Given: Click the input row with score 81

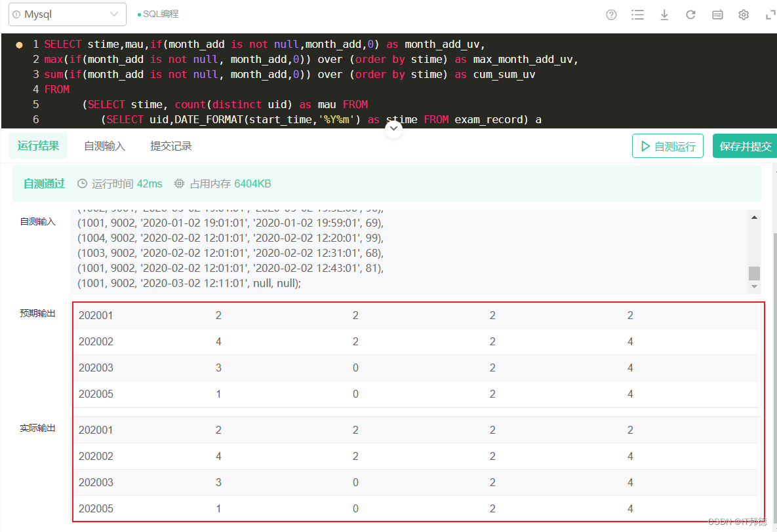Looking at the screenshot, I should tap(230, 269).
